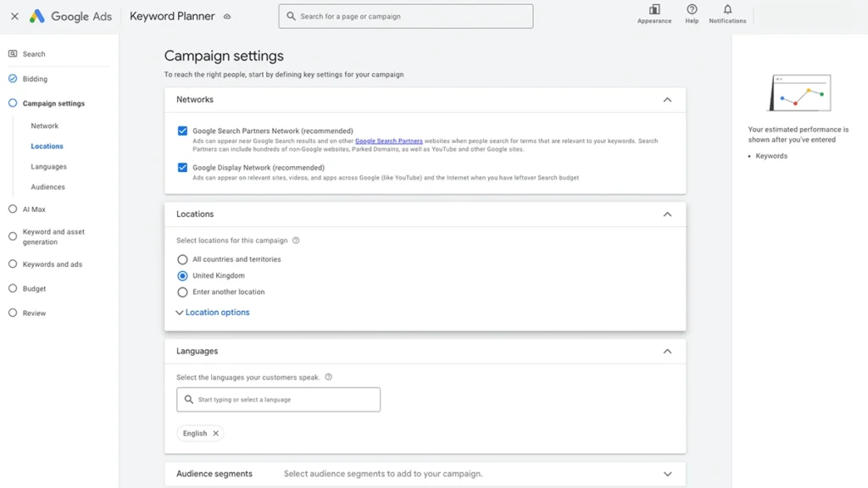Screen dimensions: 868x488
Task: Click the Start typing or select a language field
Action: 278,400
